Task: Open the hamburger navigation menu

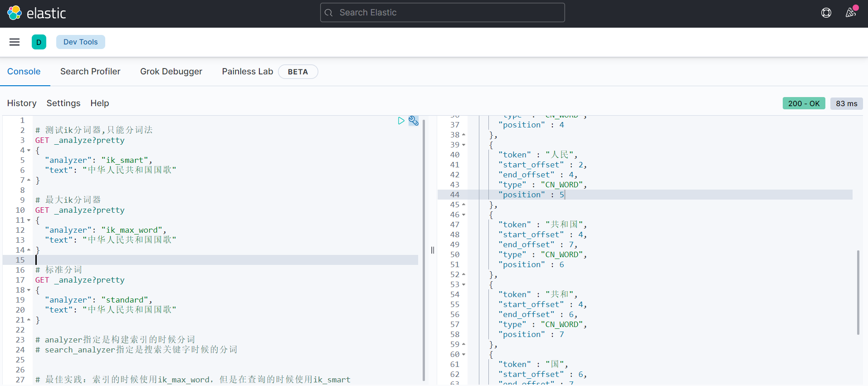Action: pos(15,42)
